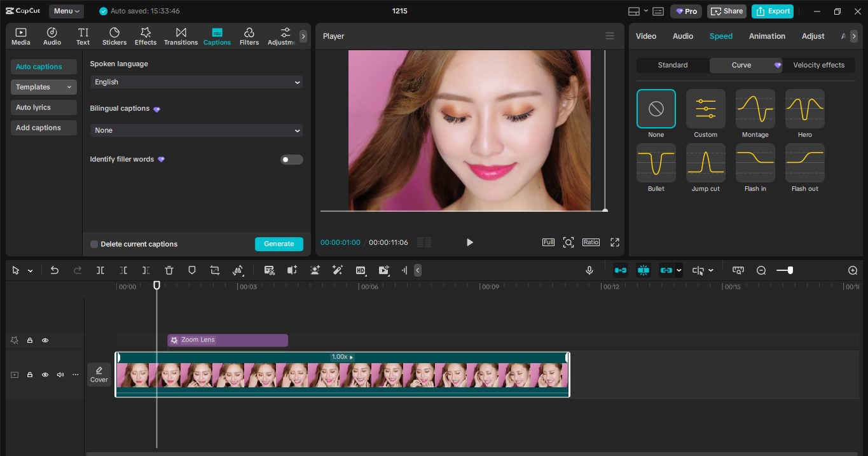Open the Crop tool in the timeline toolbar

tap(214, 270)
